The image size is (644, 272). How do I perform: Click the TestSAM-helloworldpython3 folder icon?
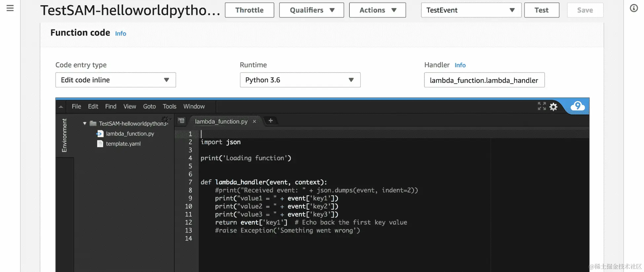93,123
